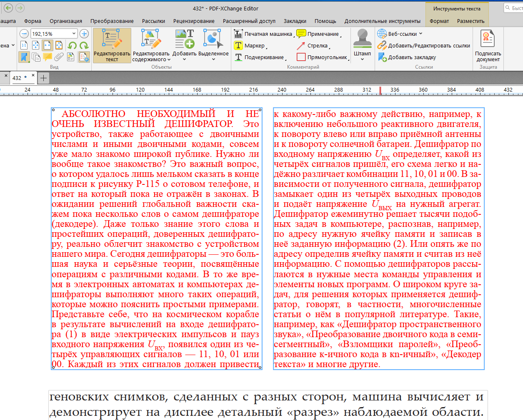Open a new document tab with plus

[43, 78]
